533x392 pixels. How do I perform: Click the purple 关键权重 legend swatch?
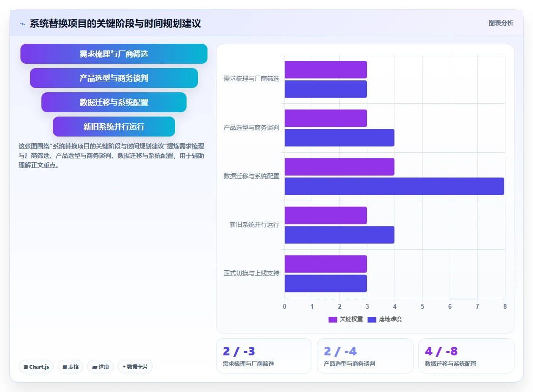point(333,320)
